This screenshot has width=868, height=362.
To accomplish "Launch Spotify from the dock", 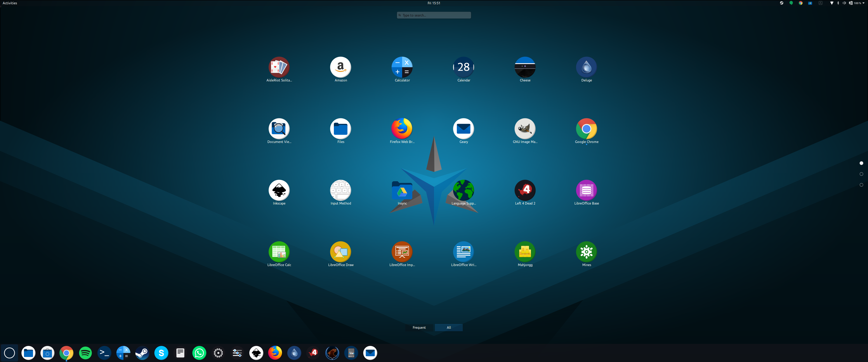I will [85, 353].
